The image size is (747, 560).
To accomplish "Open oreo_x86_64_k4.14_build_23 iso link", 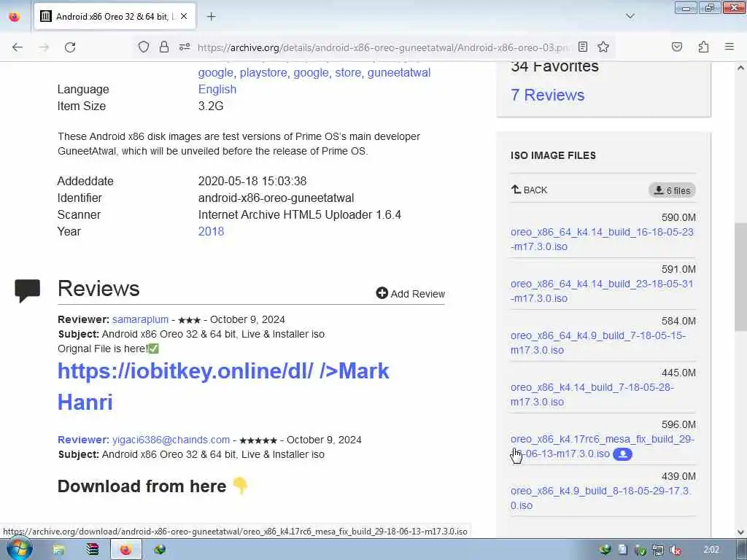I will pyautogui.click(x=602, y=291).
